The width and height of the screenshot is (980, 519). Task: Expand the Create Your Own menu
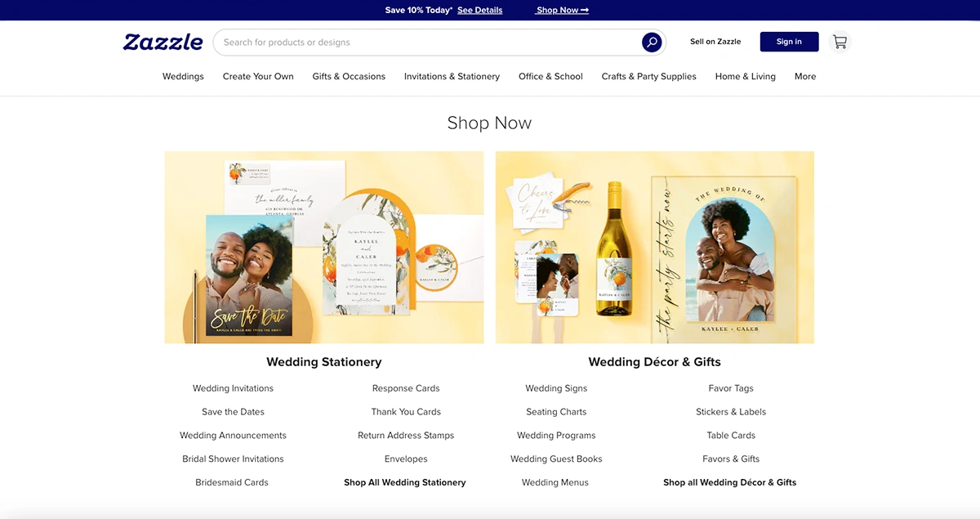258,76
